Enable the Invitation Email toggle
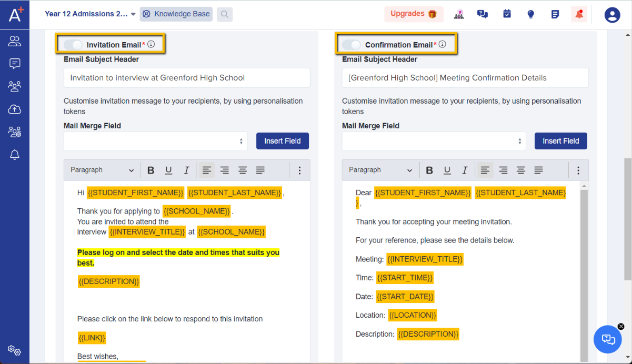 (x=73, y=45)
